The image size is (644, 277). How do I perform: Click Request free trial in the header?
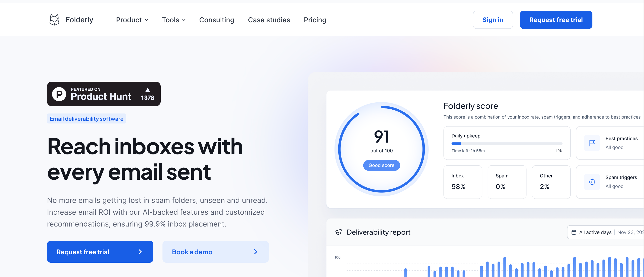click(x=556, y=20)
